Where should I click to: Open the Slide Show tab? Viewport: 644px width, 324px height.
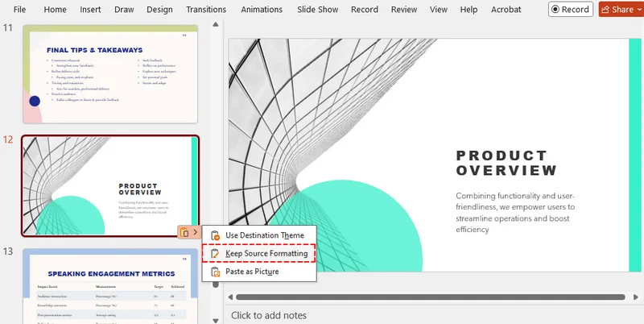click(x=317, y=9)
